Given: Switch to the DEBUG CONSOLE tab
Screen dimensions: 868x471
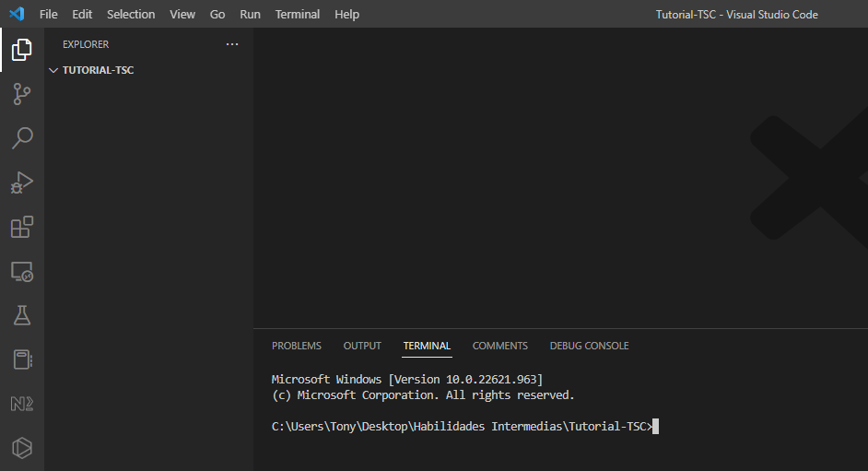Looking at the screenshot, I should pos(589,346).
